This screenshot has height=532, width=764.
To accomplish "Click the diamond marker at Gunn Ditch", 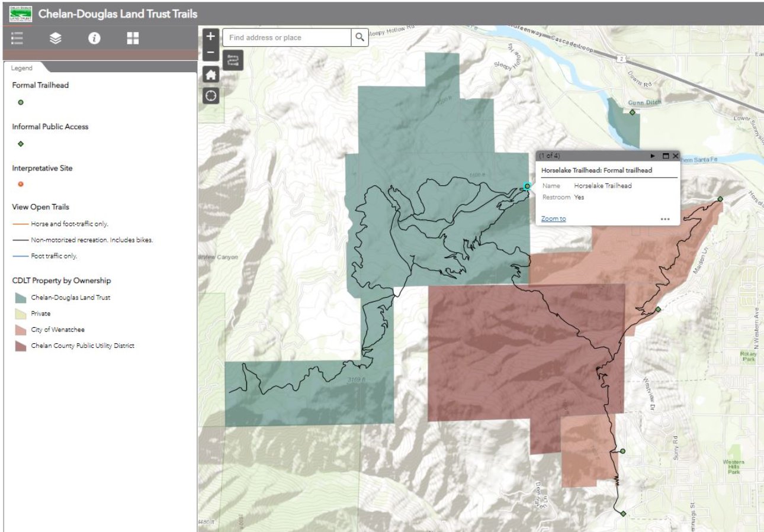I will tap(632, 112).
